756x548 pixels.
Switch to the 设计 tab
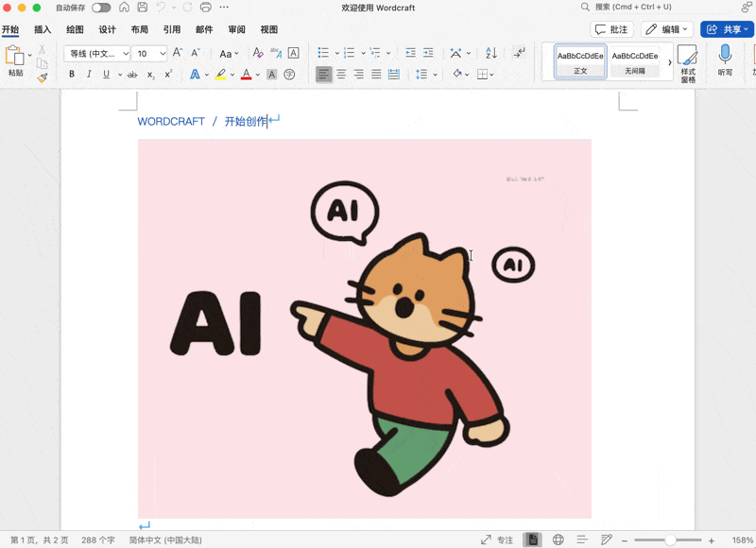point(107,29)
